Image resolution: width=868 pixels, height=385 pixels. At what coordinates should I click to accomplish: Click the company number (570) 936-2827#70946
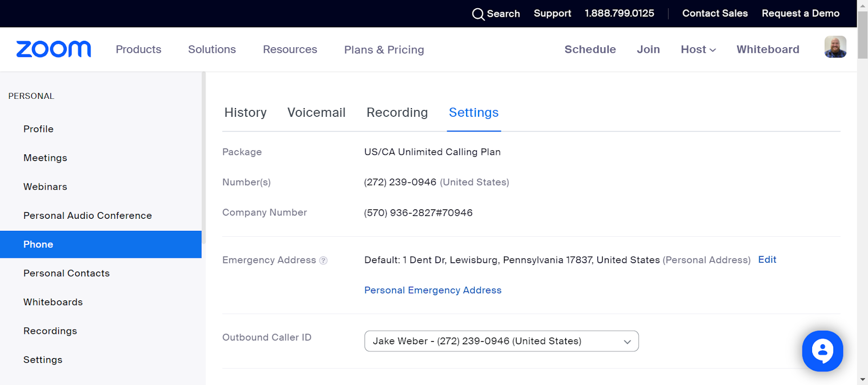(x=418, y=213)
